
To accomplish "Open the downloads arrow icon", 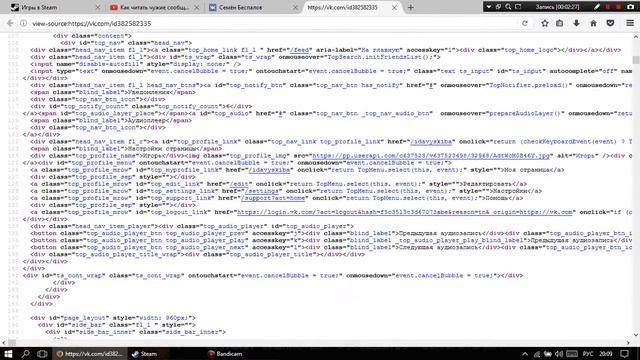I will tap(576, 23).
